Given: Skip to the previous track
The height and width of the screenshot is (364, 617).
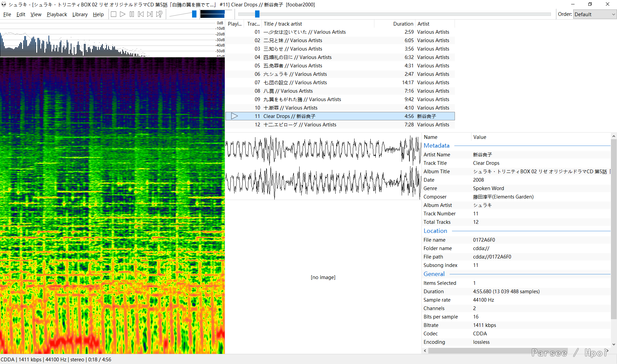Looking at the screenshot, I should coord(141,14).
